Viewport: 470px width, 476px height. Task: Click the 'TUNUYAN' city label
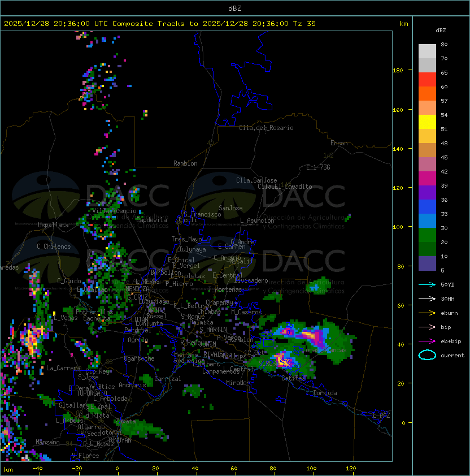120,440
